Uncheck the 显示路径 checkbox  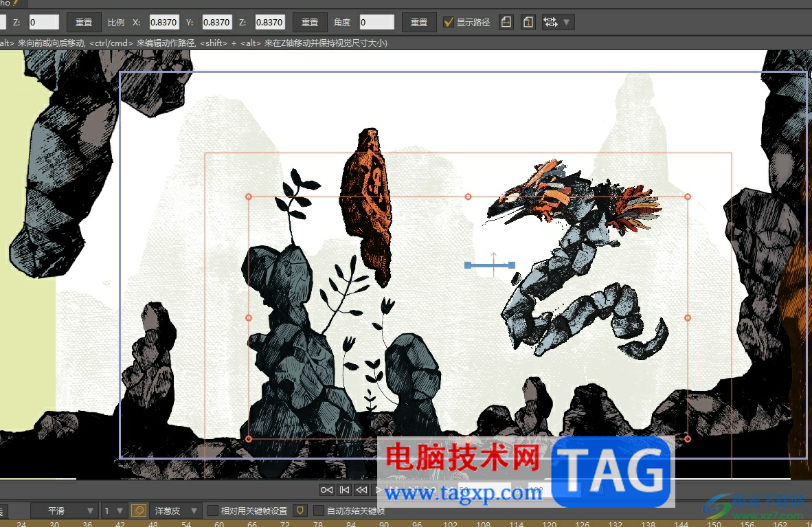(449, 22)
